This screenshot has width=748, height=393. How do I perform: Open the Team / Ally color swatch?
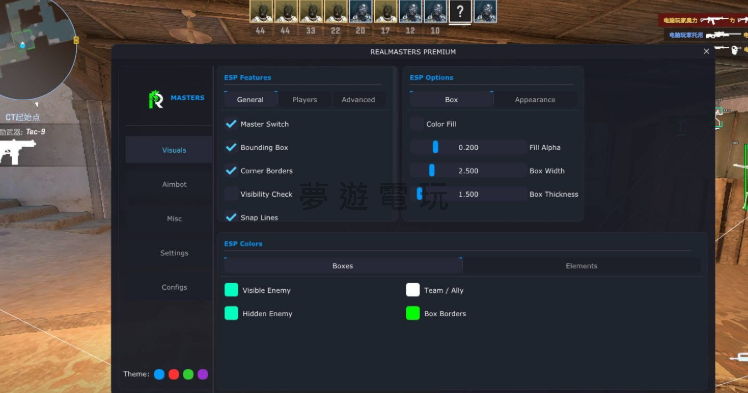pyautogui.click(x=413, y=290)
